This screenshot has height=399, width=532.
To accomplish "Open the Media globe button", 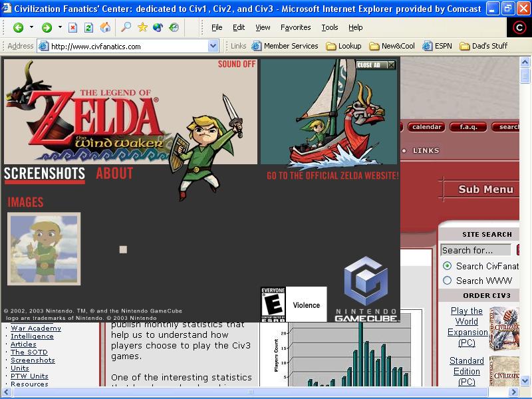I will (x=158, y=27).
